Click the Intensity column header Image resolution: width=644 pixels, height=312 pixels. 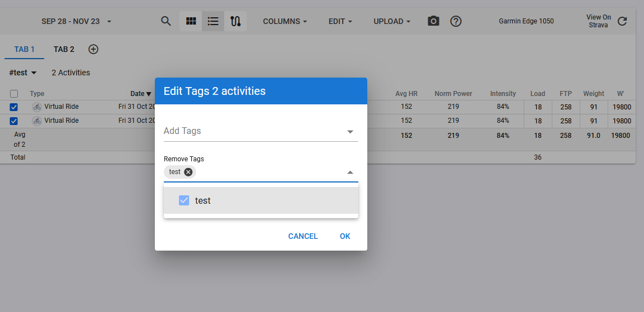[x=503, y=93]
